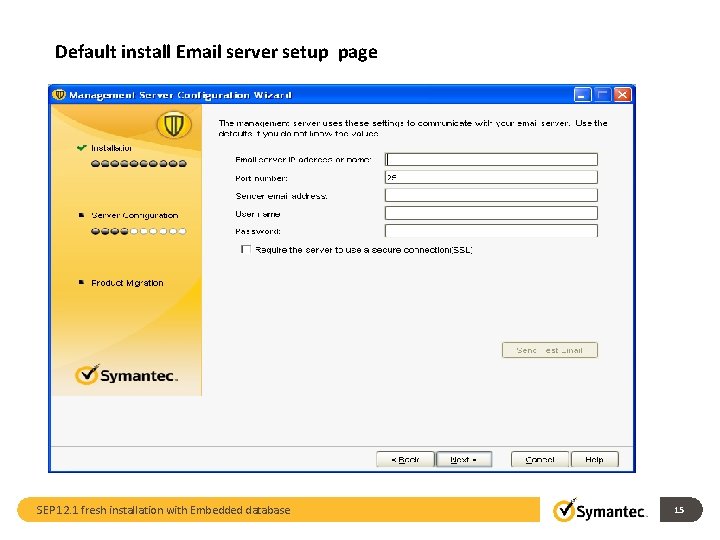720x540 pixels.
Task: Click the User name input box
Action: pyautogui.click(x=491, y=213)
